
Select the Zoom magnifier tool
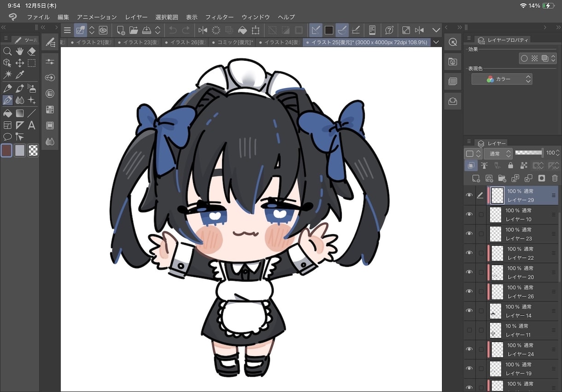click(7, 51)
